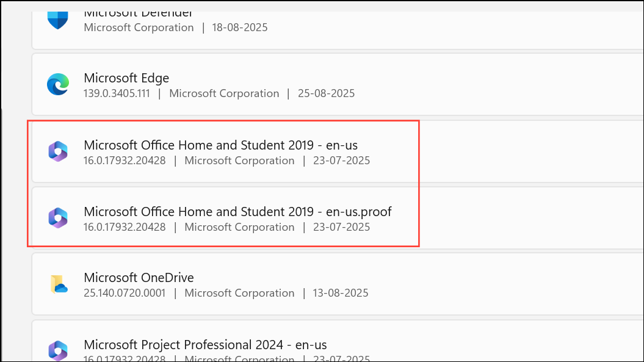Click the Edge install date 25-08-2025
644x362 pixels.
point(326,93)
